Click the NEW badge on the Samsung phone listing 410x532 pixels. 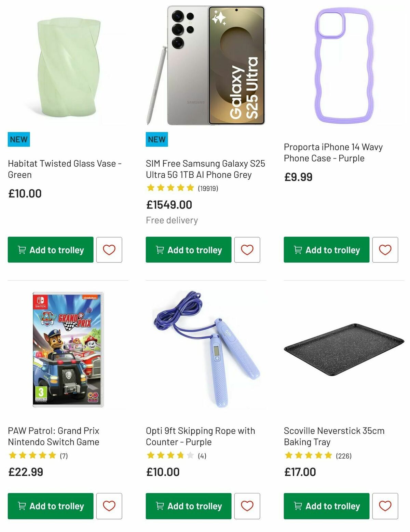(x=156, y=139)
